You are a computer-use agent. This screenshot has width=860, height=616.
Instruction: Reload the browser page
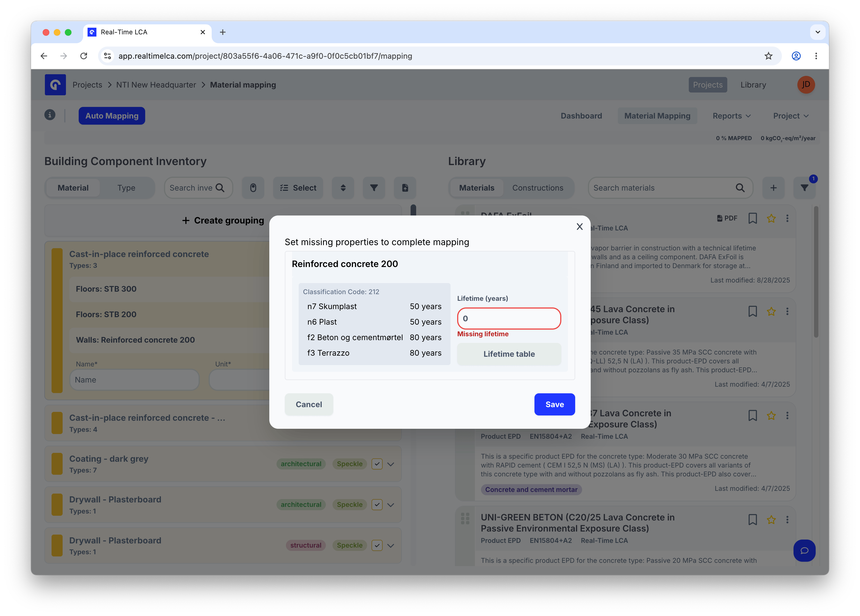(x=84, y=56)
